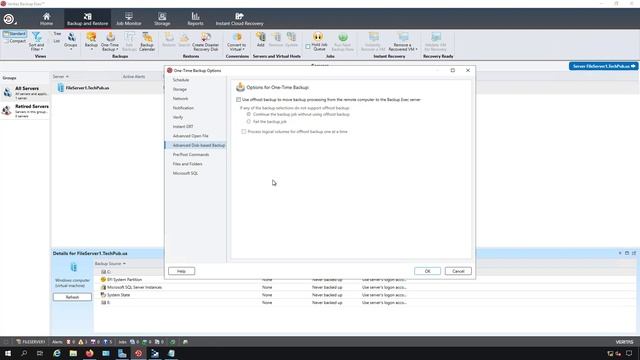The width and height of the screenshot is (640, 360).
Task: Open Windows Start menu
Action: tap(8, 353)
